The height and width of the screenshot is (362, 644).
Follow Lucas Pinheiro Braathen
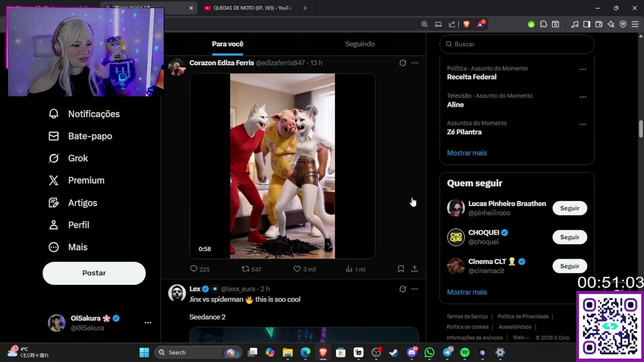570,208
